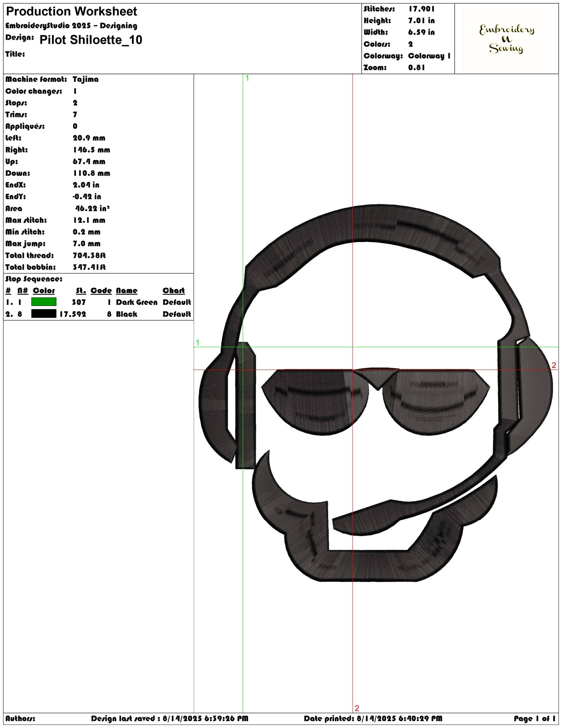Click the Code column header
This screenshot has height=728, width=562.
point(101,290)
